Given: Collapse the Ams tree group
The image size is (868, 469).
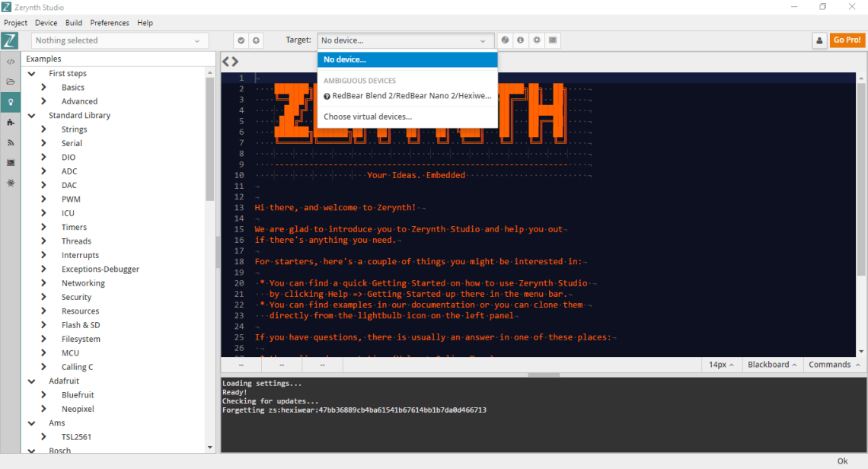Looking at the screenshot, I should 31,423.
